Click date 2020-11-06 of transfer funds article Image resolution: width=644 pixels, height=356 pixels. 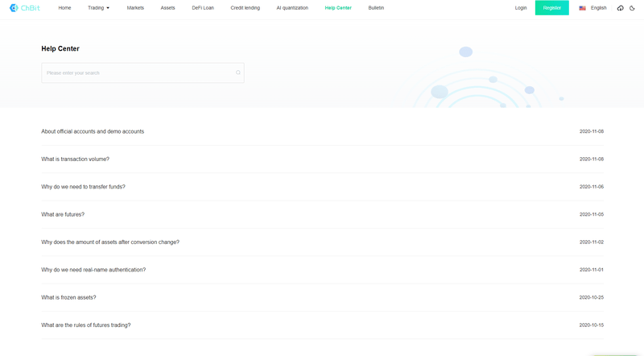(x=592, y=187)
